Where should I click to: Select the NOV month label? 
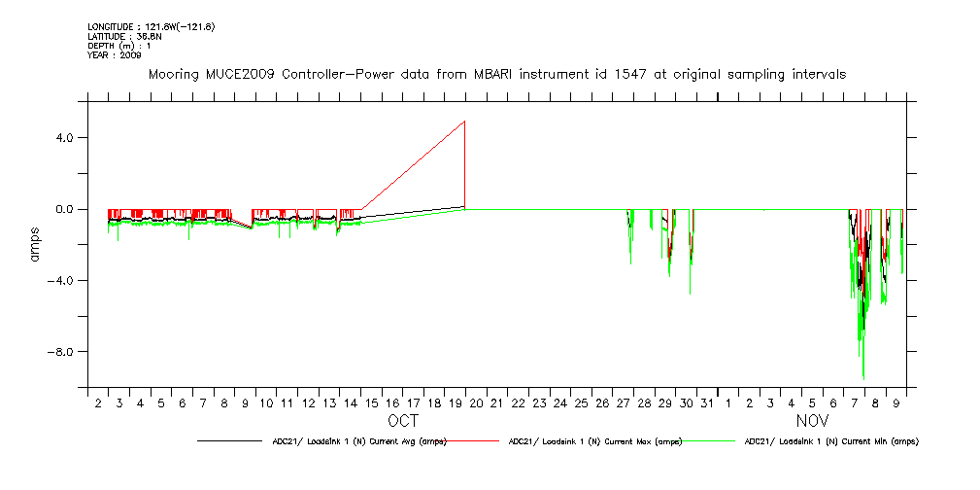pyautogui.click(x=812, y=422)
